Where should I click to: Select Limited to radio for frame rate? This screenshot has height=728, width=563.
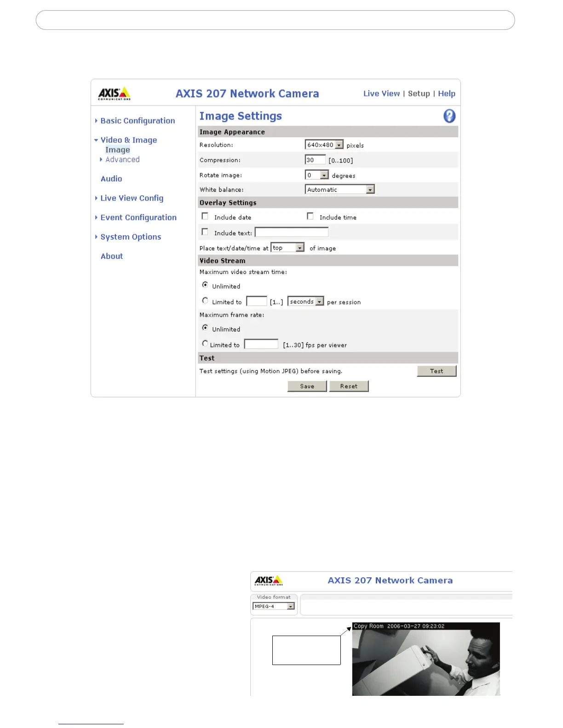[x=205, y=343]
